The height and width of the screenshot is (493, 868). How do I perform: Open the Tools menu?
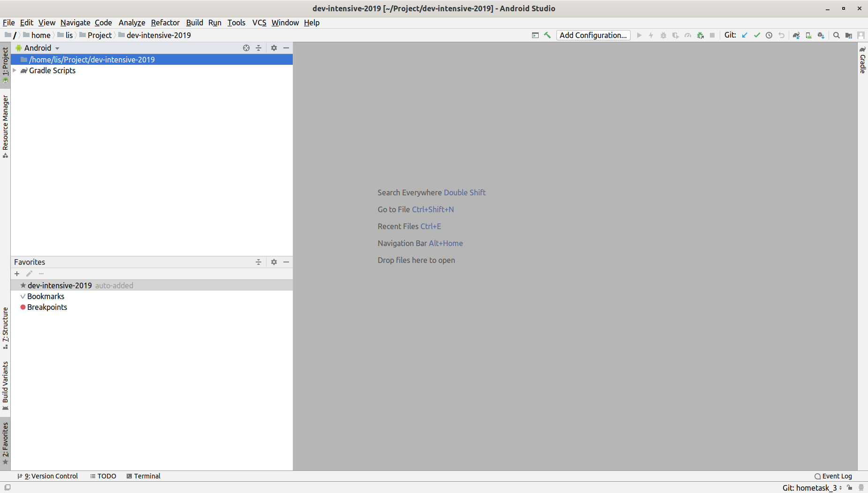click(x=236, y=23)
